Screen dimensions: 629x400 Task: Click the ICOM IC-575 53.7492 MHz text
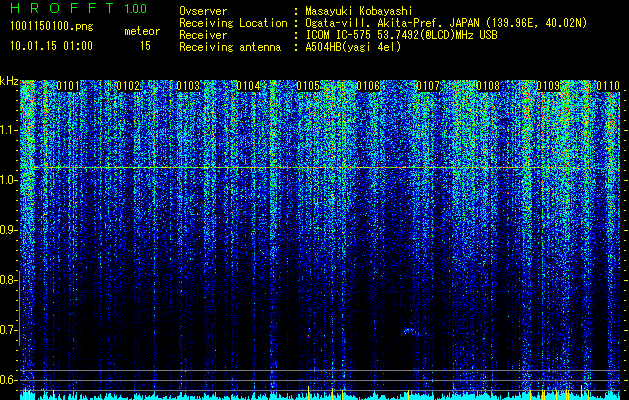[x=401, y=35]
